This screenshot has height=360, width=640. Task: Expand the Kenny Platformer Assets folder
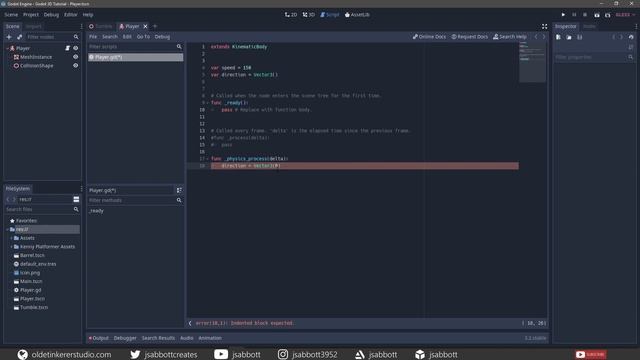click(11, 247)
